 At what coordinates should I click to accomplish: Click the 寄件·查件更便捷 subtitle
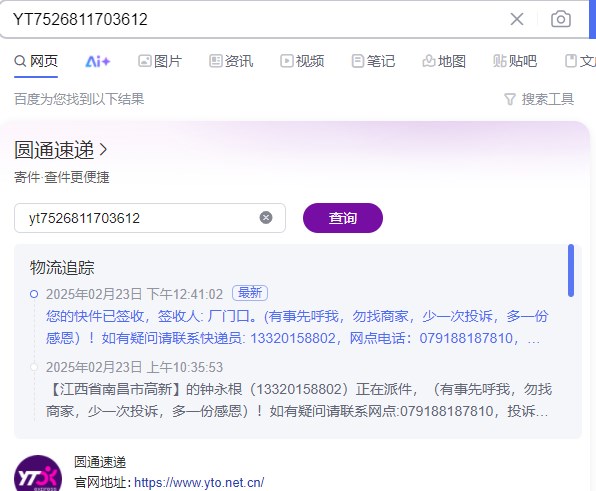(62, 177)
